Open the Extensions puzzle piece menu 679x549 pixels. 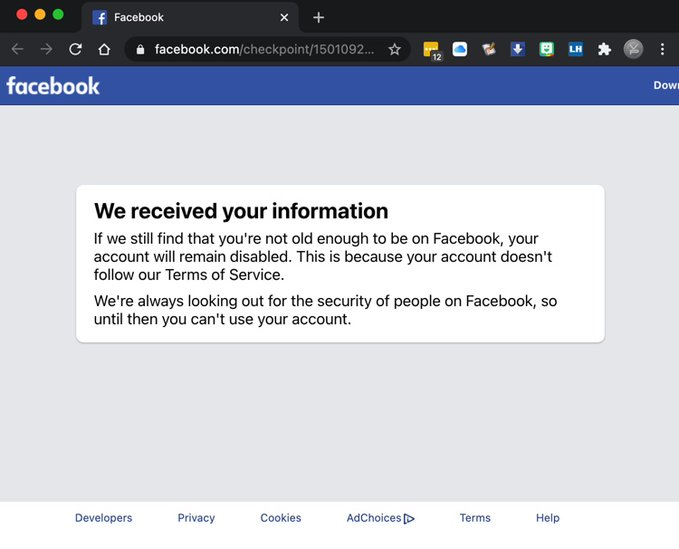point(605,49)
